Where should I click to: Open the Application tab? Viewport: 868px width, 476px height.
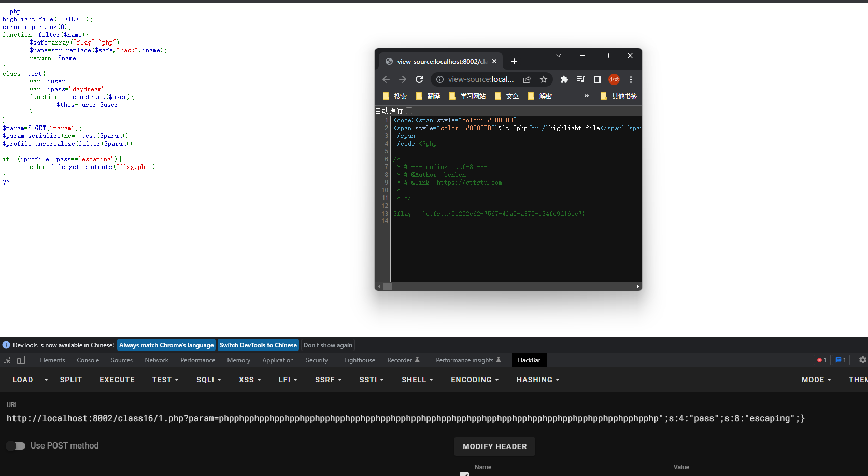(x=278, y=360)
